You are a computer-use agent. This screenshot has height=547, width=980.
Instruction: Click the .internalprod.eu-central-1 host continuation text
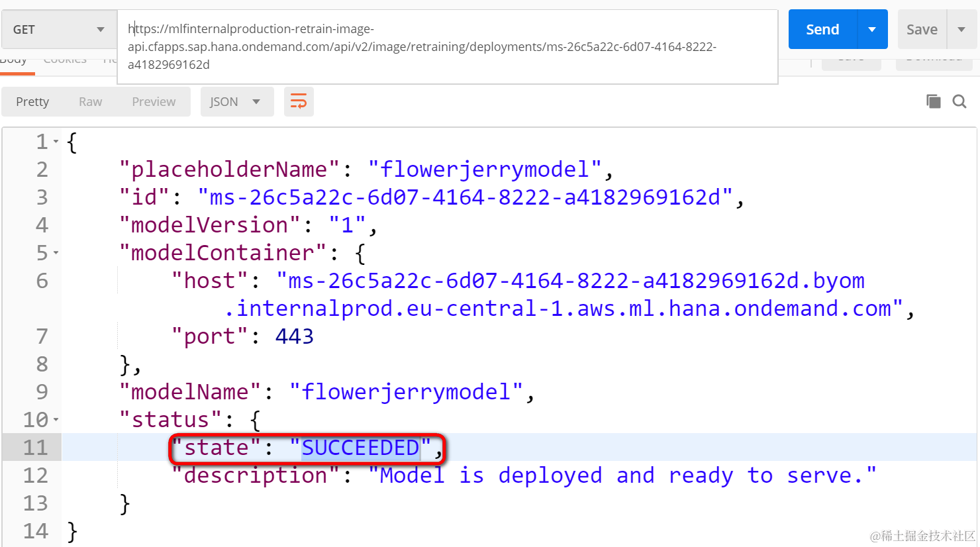(x=564, y=309)
